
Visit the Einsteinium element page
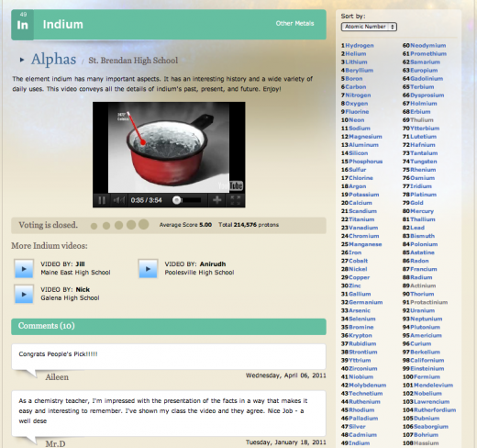427,368
